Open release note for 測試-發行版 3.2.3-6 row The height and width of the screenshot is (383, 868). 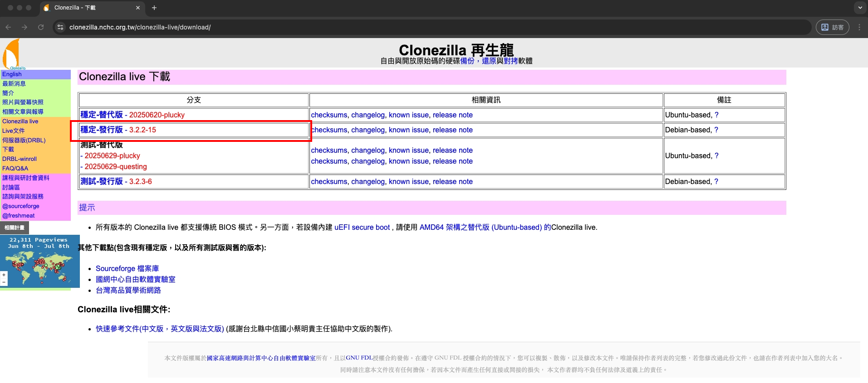[453, 182]
